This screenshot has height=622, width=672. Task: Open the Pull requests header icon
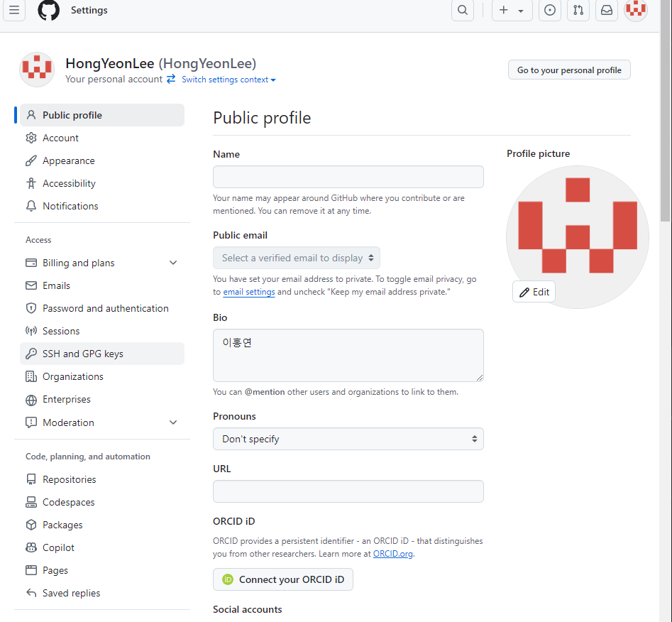click(x=578, y=10)
